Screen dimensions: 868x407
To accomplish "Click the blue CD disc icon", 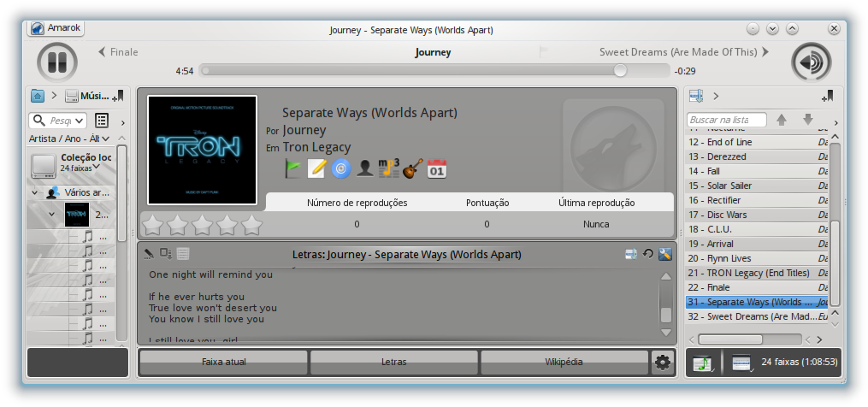I will click(341, 168).
